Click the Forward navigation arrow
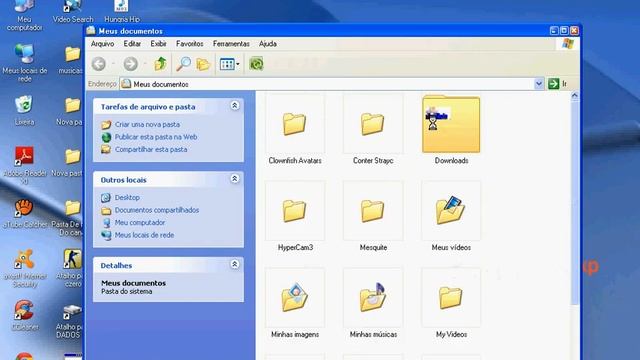 131,64
